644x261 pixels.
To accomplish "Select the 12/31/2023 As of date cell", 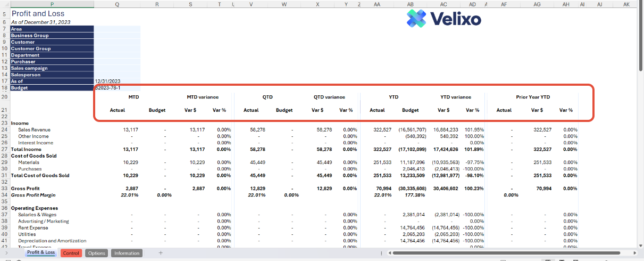I will pyautogui.click(x=117, y=81).
